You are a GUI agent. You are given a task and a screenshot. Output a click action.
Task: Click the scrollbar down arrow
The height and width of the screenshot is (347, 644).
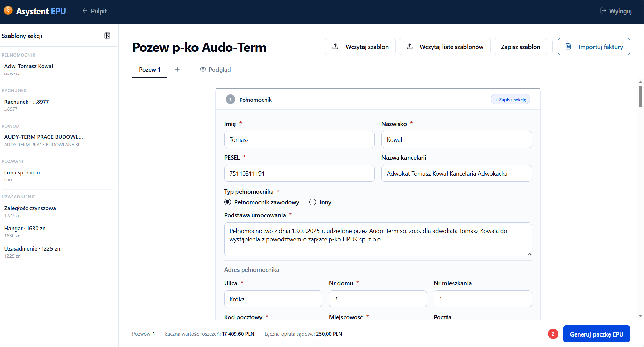pos(640,316)
